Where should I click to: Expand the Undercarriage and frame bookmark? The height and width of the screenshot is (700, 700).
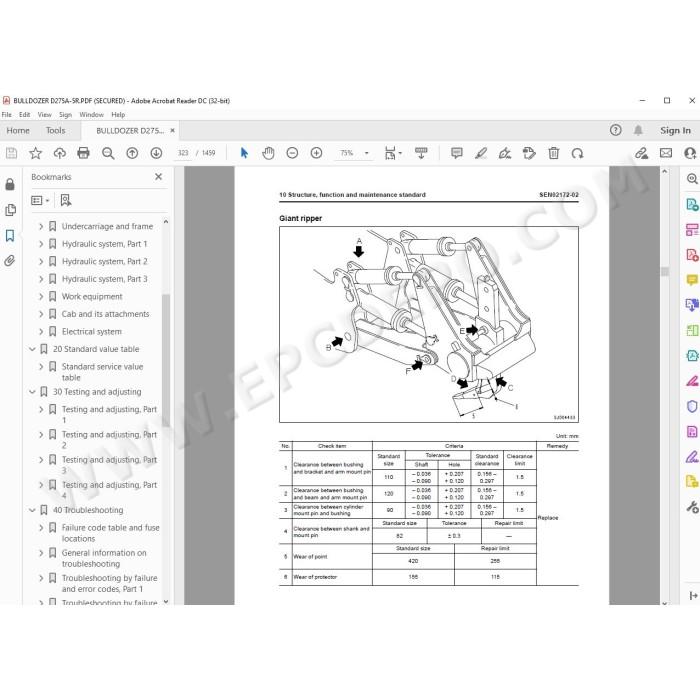(41, 227)
